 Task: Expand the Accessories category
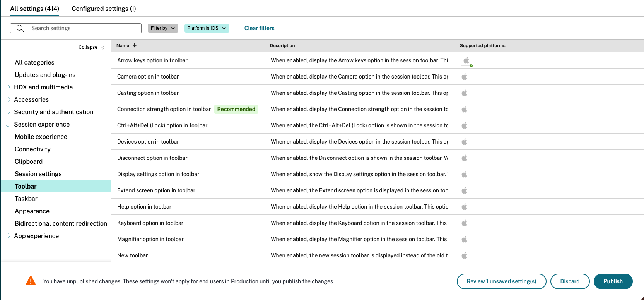9,99
